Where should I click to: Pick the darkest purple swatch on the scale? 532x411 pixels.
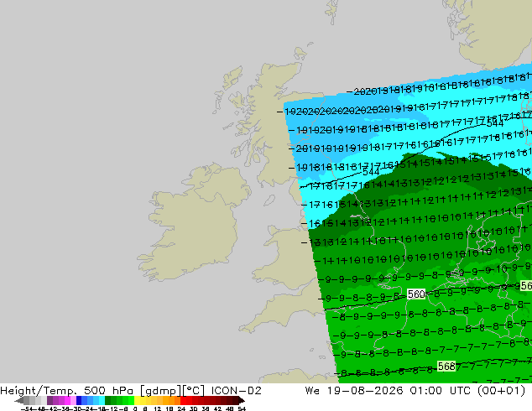pyautogui.click(x=50, y=400)
